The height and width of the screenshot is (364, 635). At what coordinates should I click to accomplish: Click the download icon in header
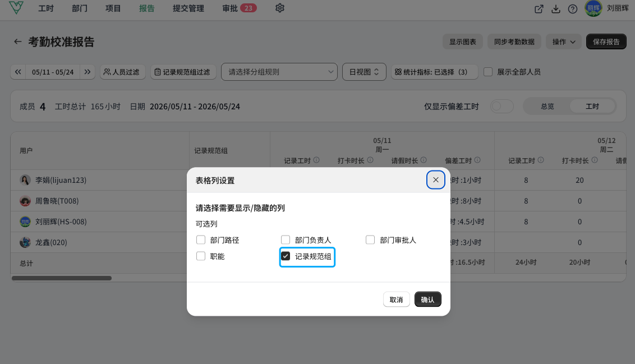555,9
